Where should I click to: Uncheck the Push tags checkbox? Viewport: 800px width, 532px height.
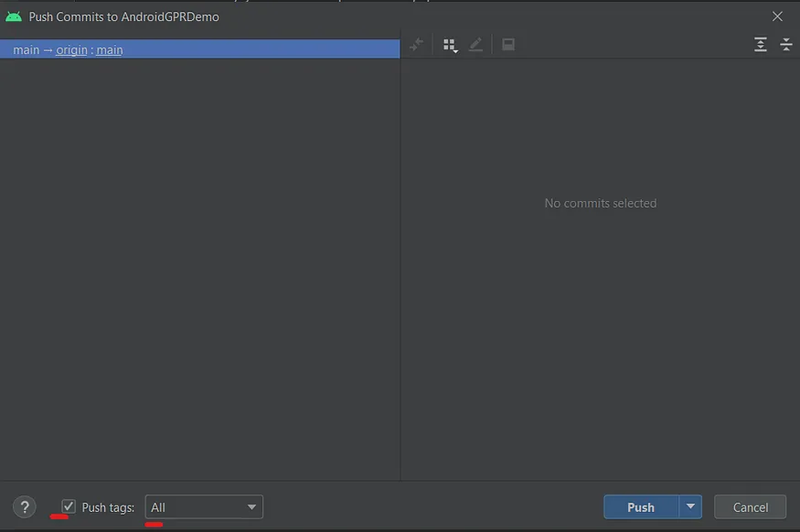coord(69,506)
